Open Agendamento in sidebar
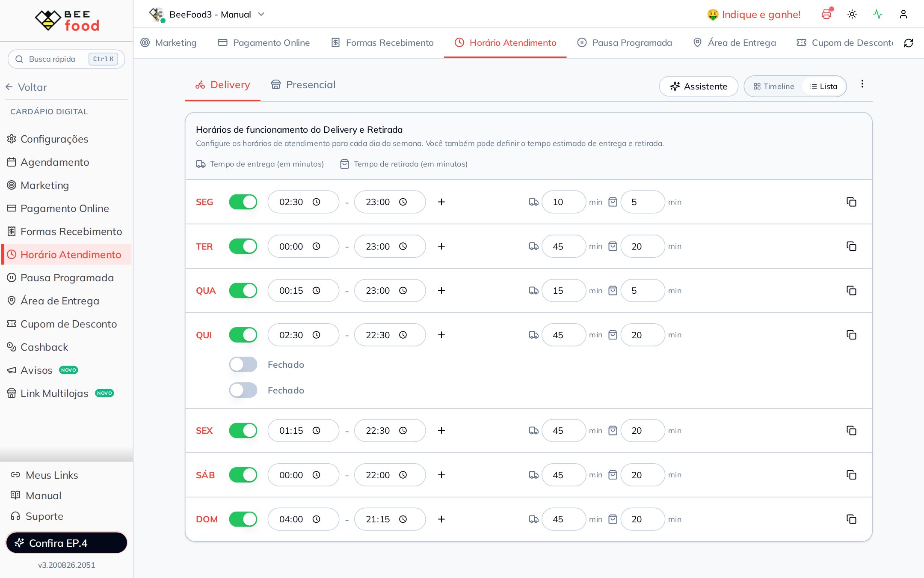The image size is (924, 578). [x=48, y=162]
